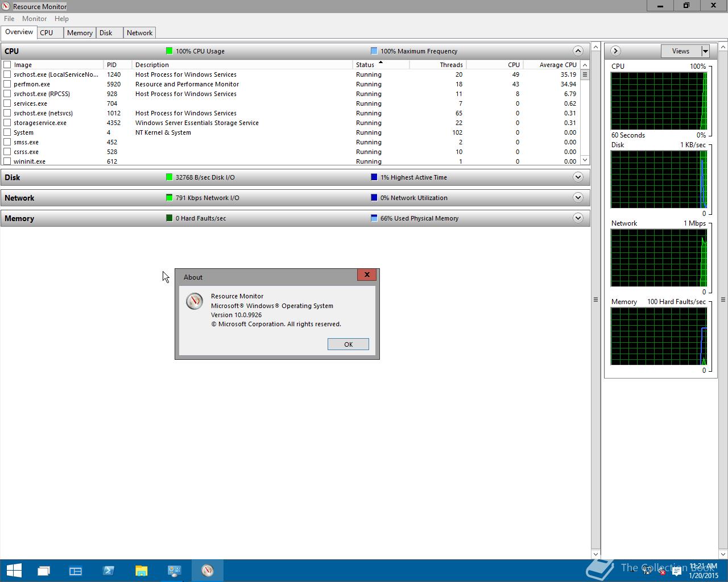Click the blue Used Physical Memory swatch

click(374, 218)
